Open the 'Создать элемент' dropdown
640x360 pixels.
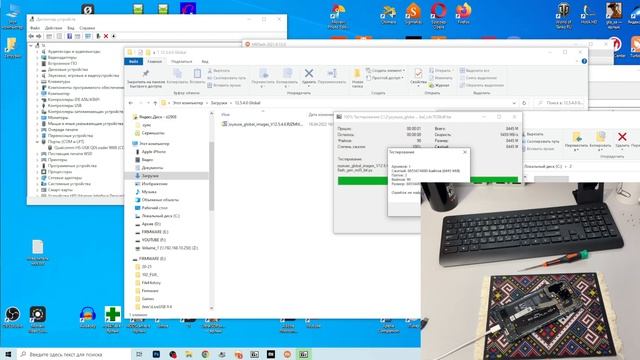pos(385,71)
